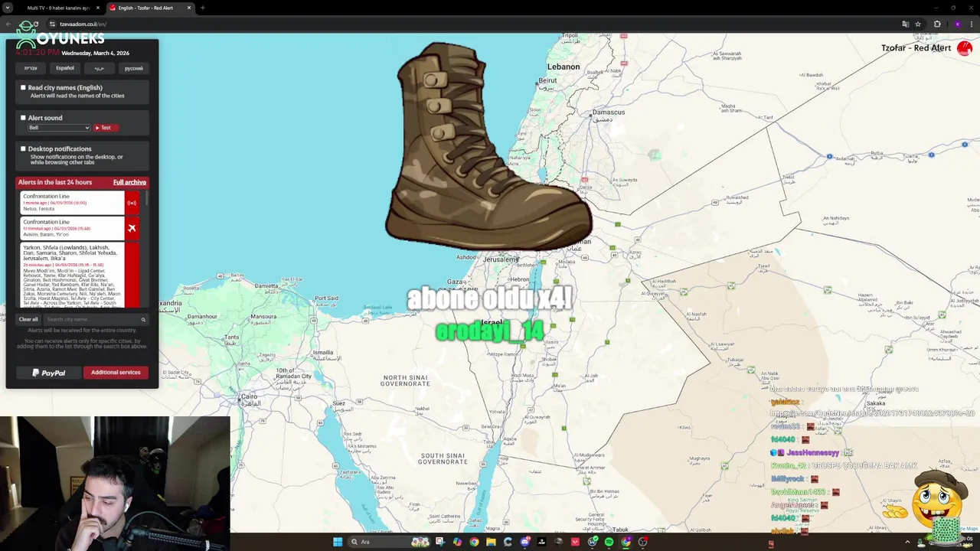Open Spotify from the taskbar
Viewport: 980px width, 551px height.
tap(609, 542)
